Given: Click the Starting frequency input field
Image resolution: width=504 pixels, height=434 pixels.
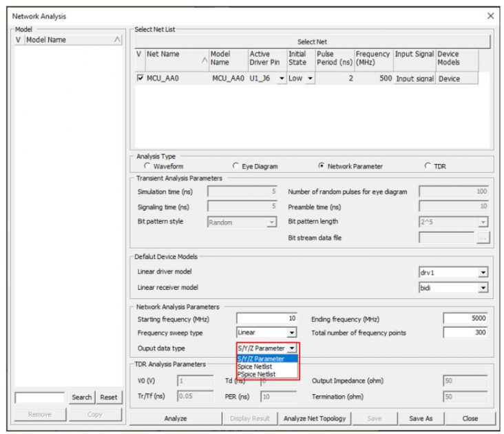Looking at the screenshot, I should [266, 318].
